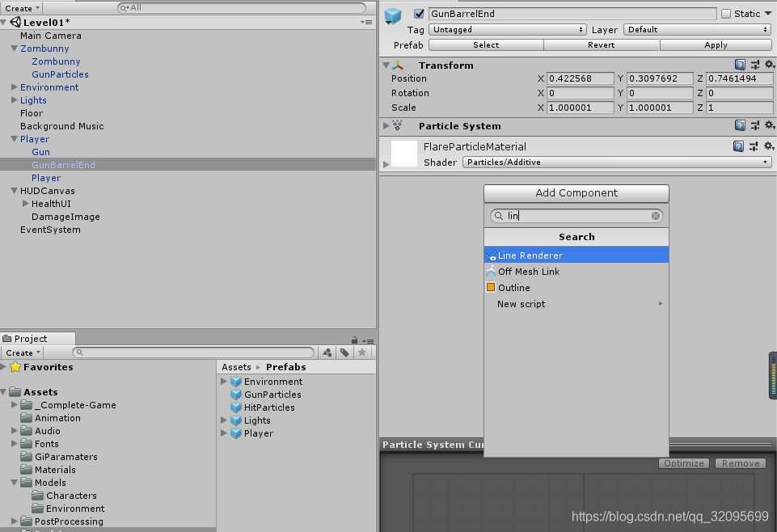Click the Favorites star icon
Screen dimensions: 777x532
tap(15, 366)
